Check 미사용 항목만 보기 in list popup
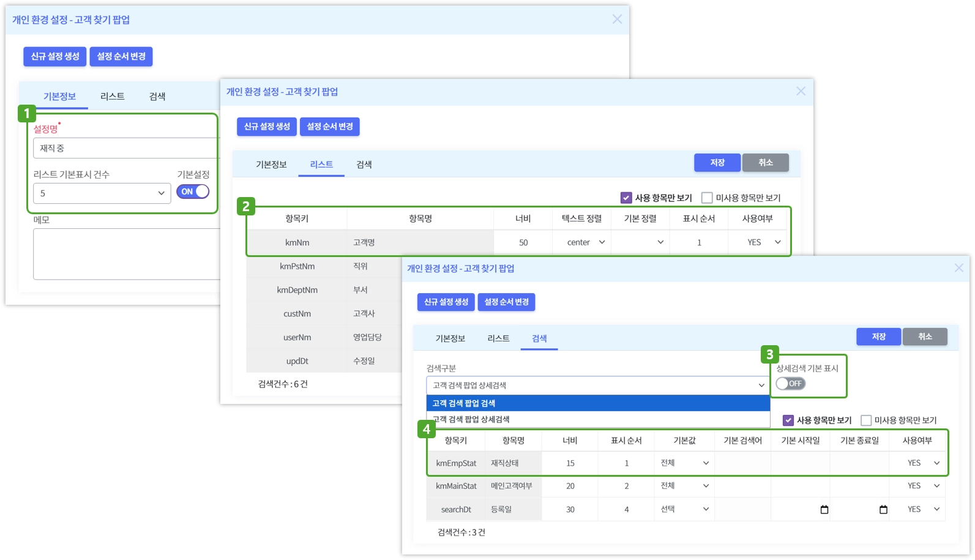975x560 pixels. [x=707, y=198]
